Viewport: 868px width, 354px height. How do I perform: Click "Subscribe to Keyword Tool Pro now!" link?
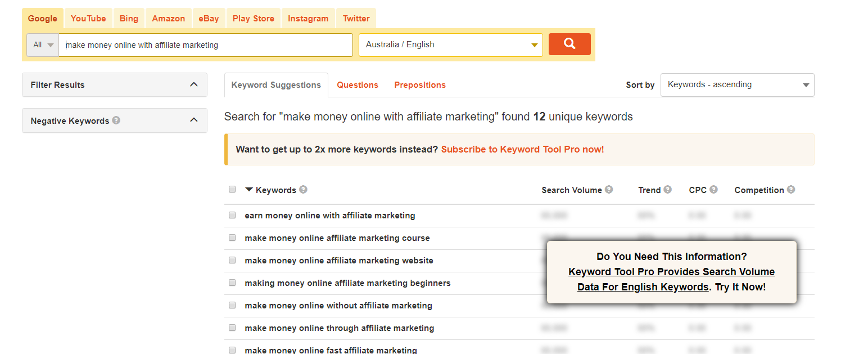point(523,150)
